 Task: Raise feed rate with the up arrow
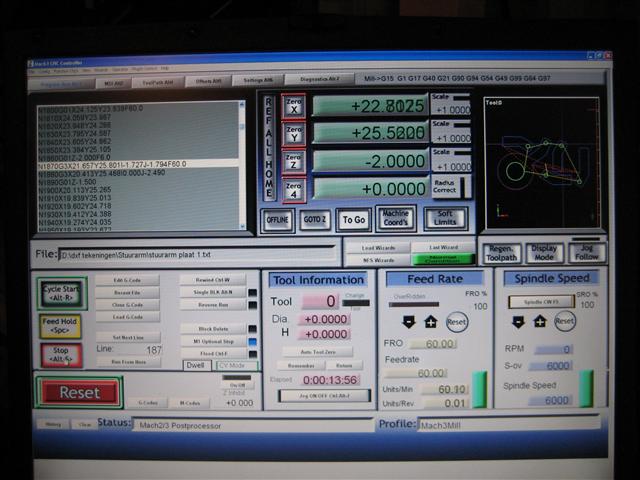click(x=431, y=322)
